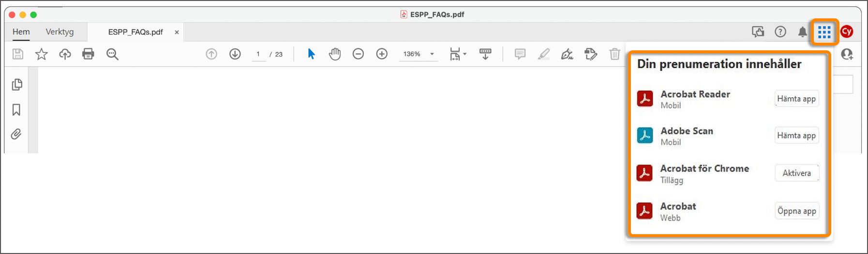Upload the file to cloud

coord(65,54)
